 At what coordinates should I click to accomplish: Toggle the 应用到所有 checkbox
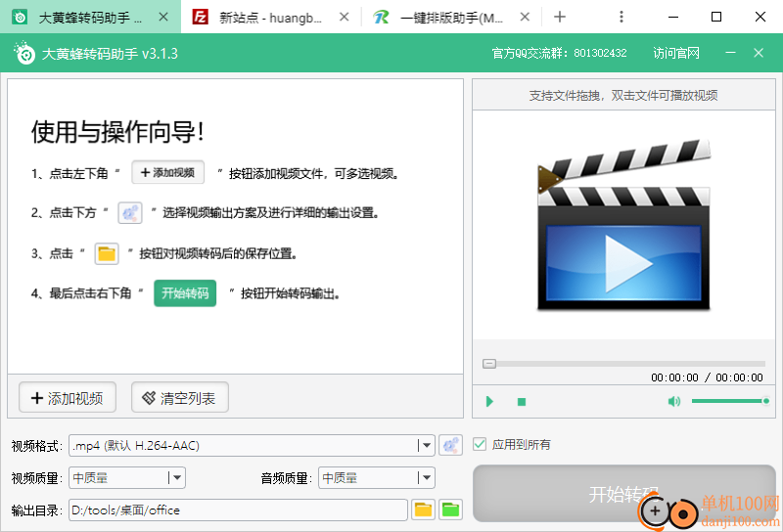point(480,444)
